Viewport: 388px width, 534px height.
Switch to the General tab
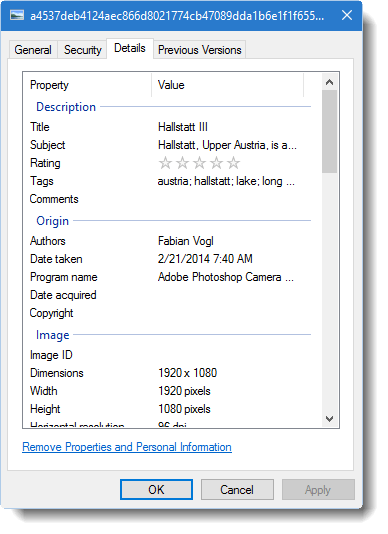(33, 50)
